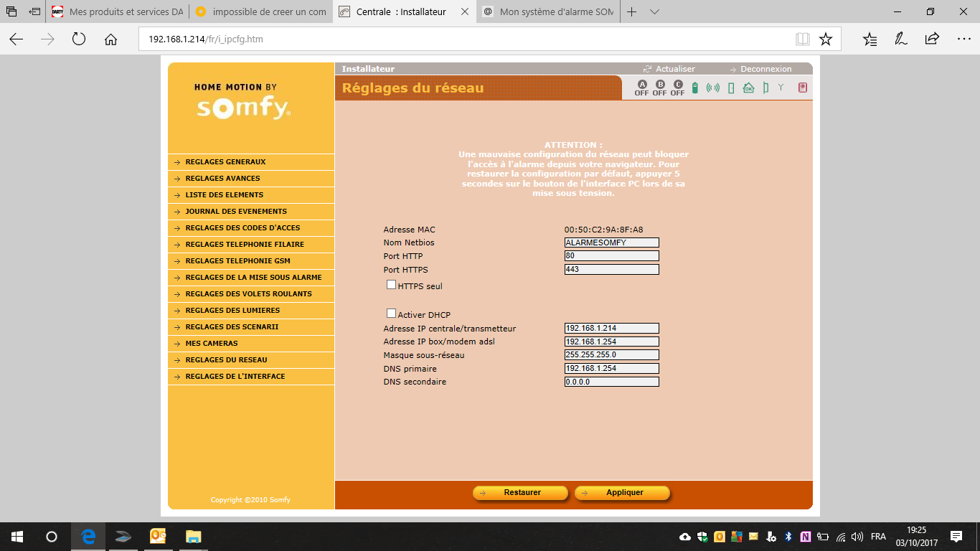Screen dimensions: 980x551
Task: Open the web notes pen icon
Action: (x=901, y=39)
